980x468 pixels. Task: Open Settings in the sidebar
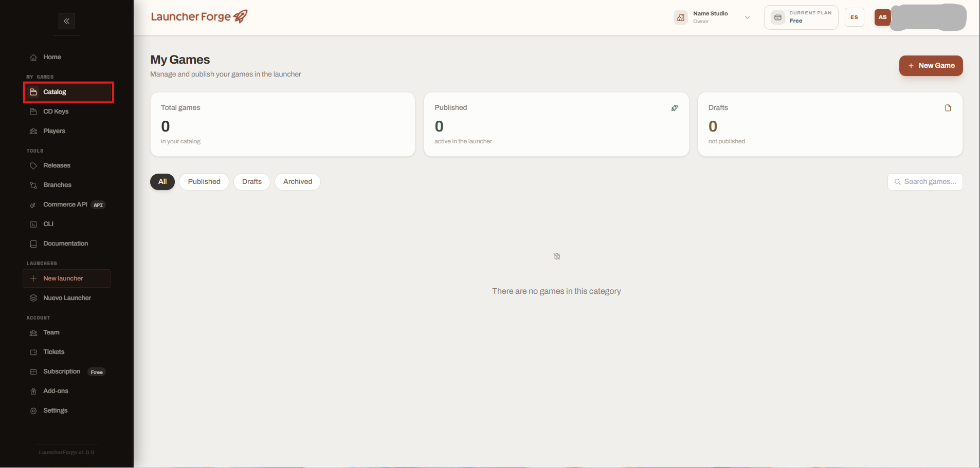67,410
